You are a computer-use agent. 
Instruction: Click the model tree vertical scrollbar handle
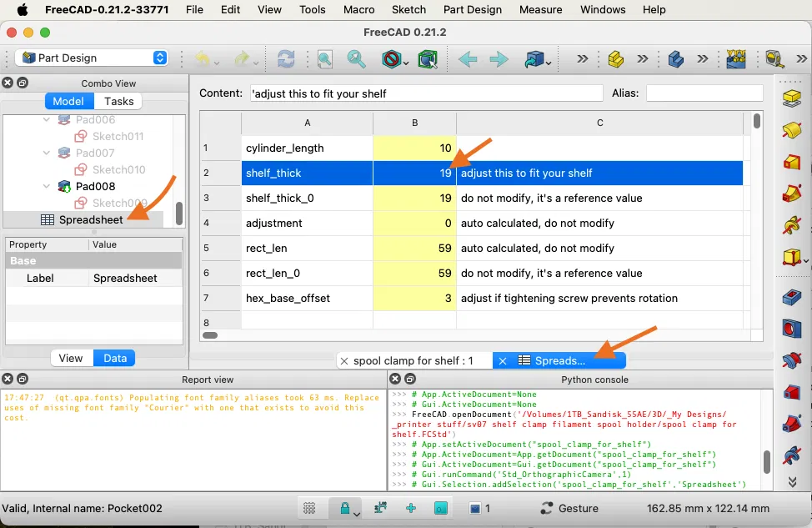pyautogui.click(x=179, y=214)
